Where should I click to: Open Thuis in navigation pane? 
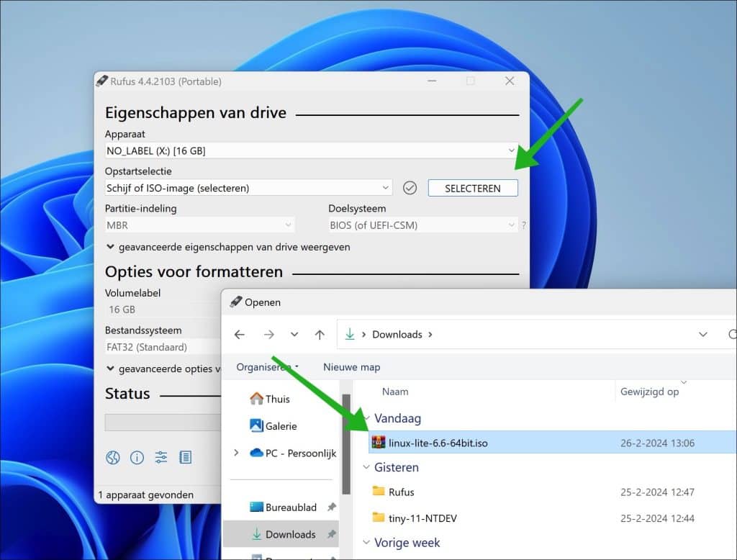277,399
